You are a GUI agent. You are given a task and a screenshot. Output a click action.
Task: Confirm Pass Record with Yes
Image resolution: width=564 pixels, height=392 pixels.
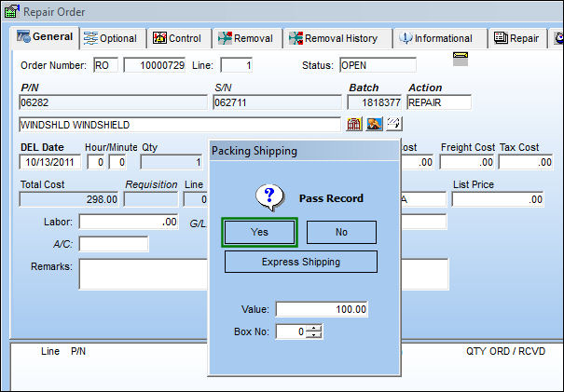tap(259, 232)
